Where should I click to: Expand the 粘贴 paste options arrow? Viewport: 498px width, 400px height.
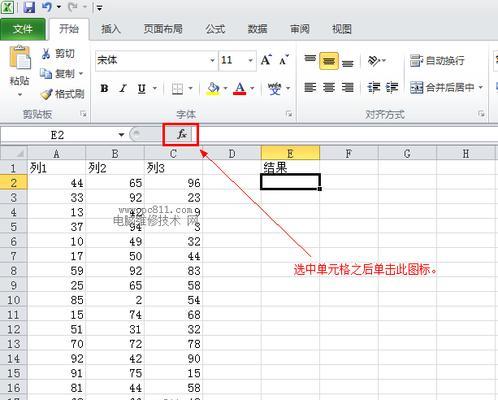tap(20, 95)
